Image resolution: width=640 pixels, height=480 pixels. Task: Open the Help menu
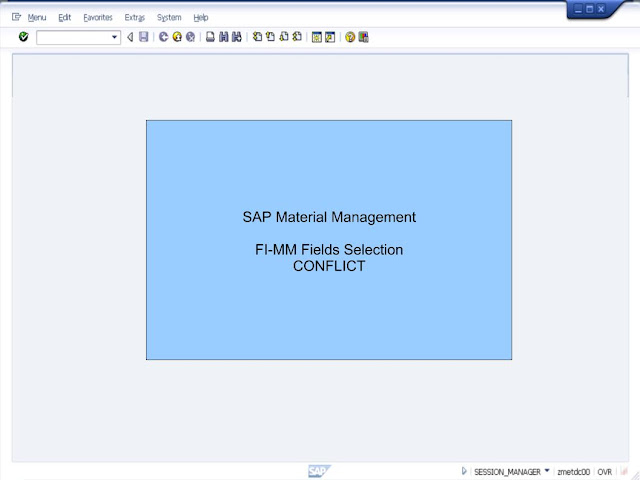[201, 18]
